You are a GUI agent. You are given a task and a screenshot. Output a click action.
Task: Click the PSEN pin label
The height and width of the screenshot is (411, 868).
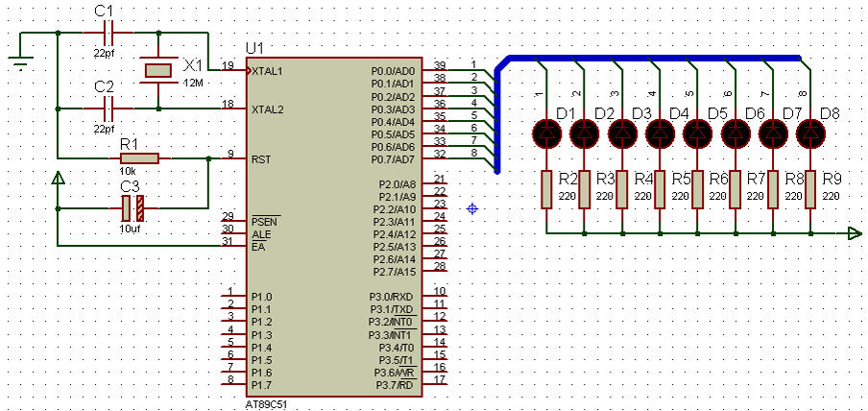266,222
